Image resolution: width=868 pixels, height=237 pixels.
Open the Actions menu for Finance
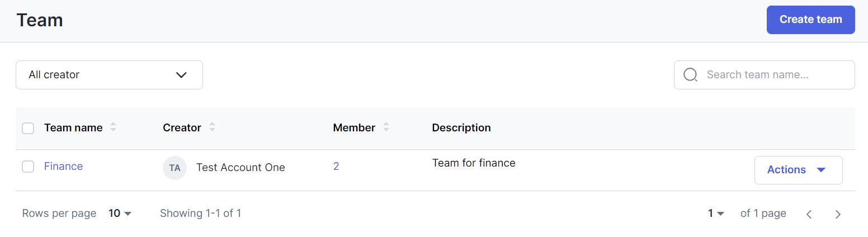click(798, 170)
